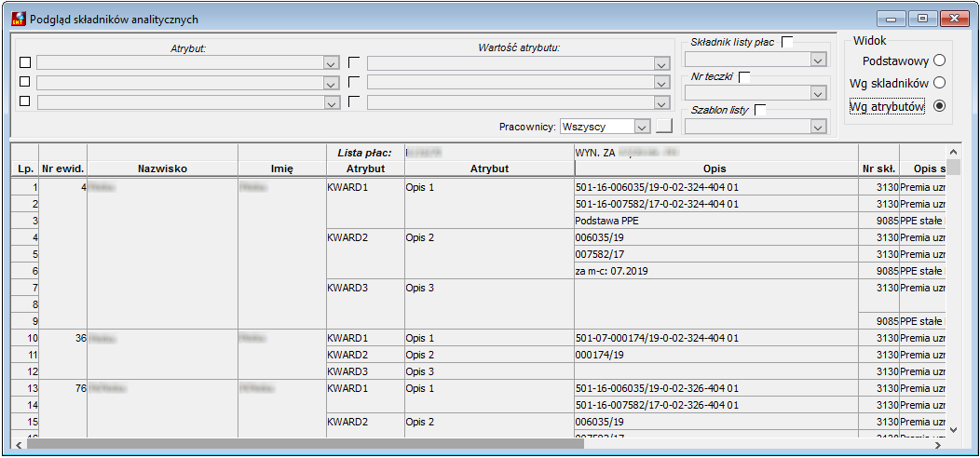Select cell 501-16-007582/17-0-02-326-404 01

(716, 405)
